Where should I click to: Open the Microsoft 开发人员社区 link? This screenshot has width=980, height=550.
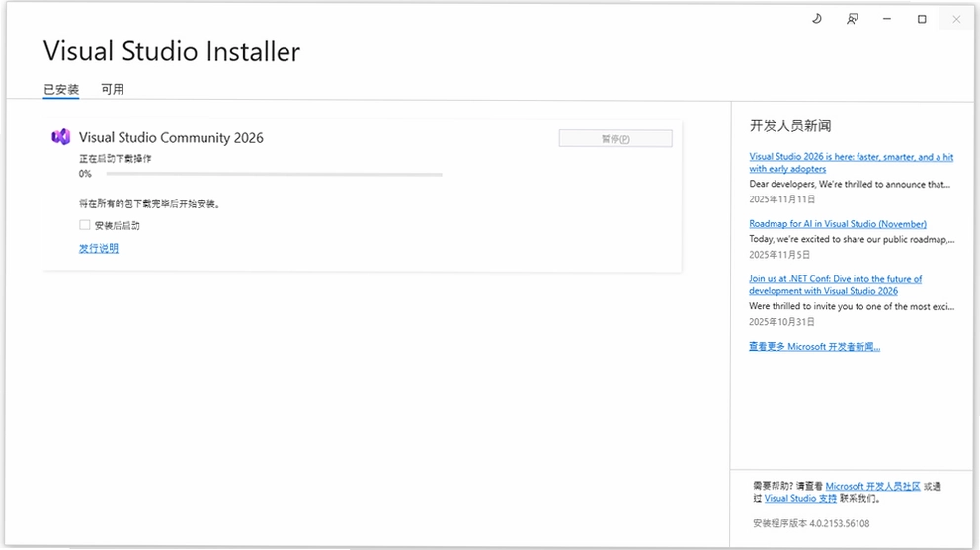872,486
